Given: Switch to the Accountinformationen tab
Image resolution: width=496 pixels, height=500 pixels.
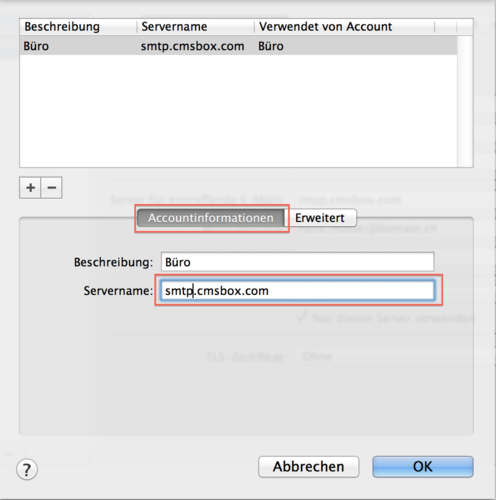Looking at the screenshot, I should pyautogui.click(x=211, y=218).
